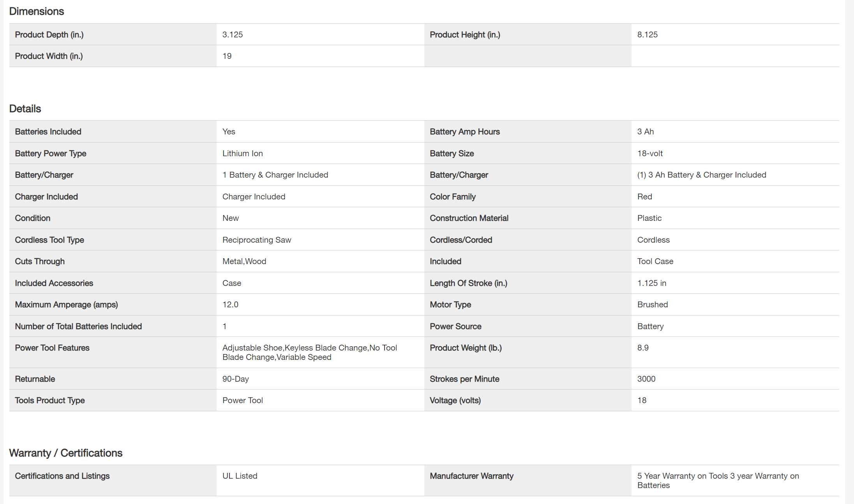Click the Construction Material label
This screenshot has width=854, height=504.
pyautogui.click(x=469, y=218)
